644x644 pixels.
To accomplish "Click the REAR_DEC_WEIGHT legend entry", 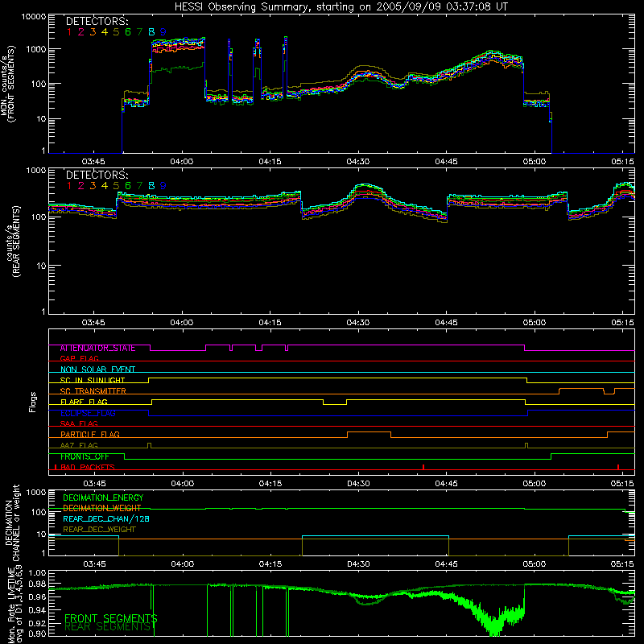I will click(99, 530).
